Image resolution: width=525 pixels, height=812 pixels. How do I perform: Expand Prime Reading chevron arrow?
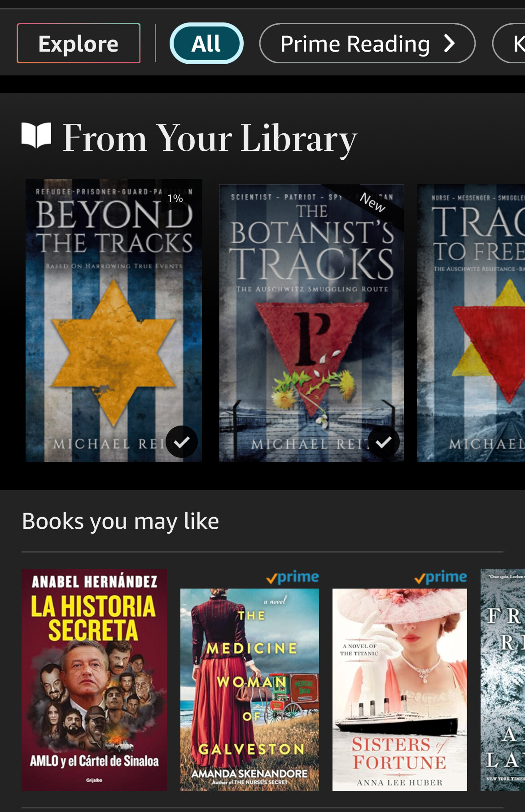[x=450, y=44]
